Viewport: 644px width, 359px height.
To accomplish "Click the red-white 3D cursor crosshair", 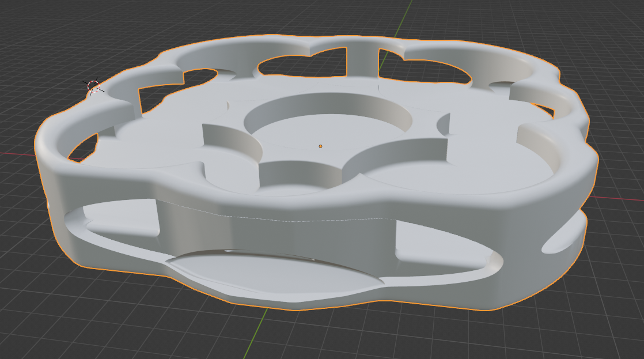I will 93,86.
